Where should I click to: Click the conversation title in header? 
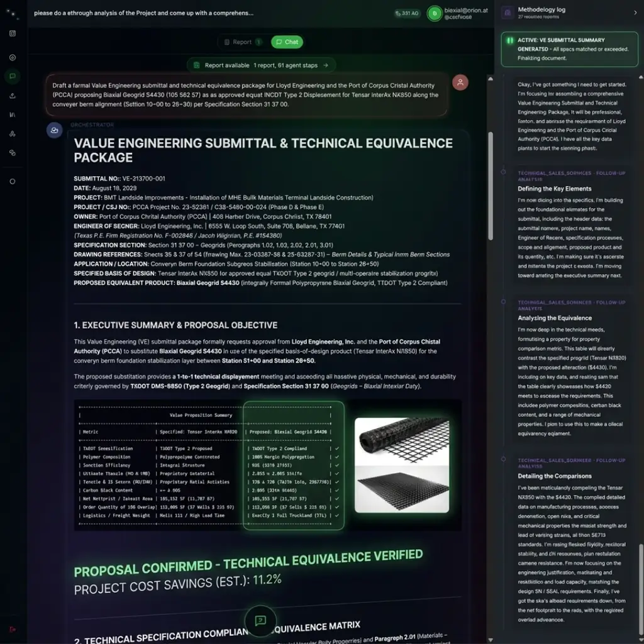coord(144,13)
